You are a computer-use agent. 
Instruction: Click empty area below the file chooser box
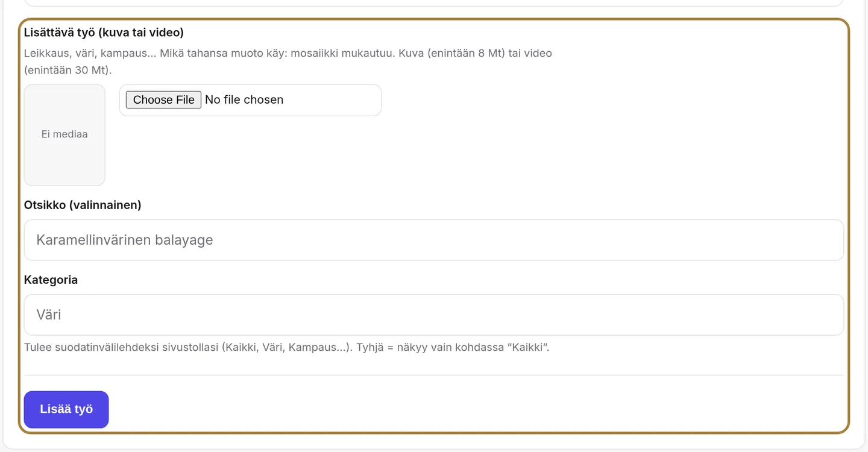coord(250,151)
